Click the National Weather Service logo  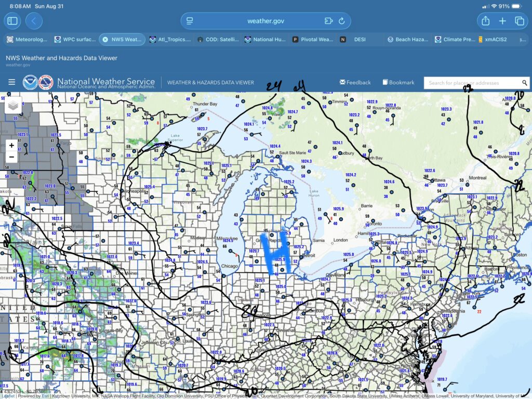tap(46, 82)
